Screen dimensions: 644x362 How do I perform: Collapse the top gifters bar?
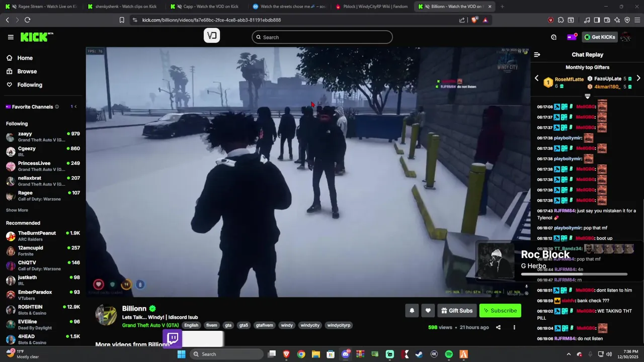(587, 96)
